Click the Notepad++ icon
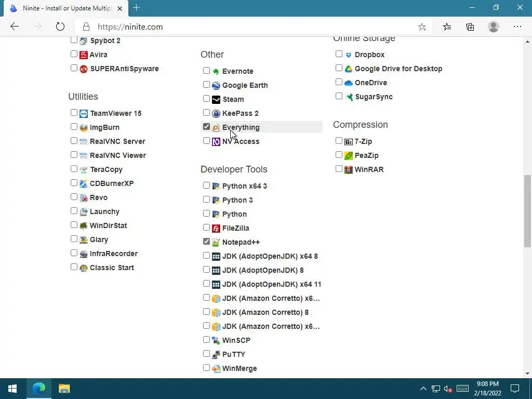The image size is (532, 399). (216, 242)
